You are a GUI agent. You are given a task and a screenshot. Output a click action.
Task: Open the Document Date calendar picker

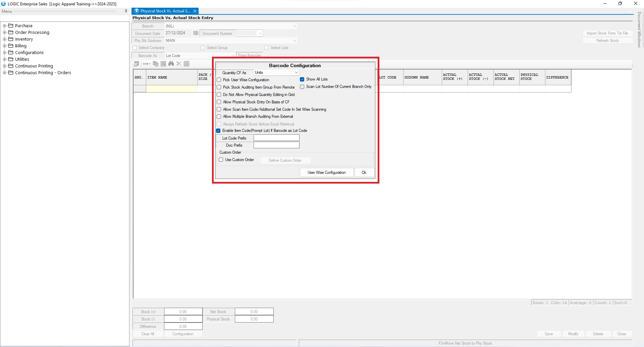coord(196,33)
